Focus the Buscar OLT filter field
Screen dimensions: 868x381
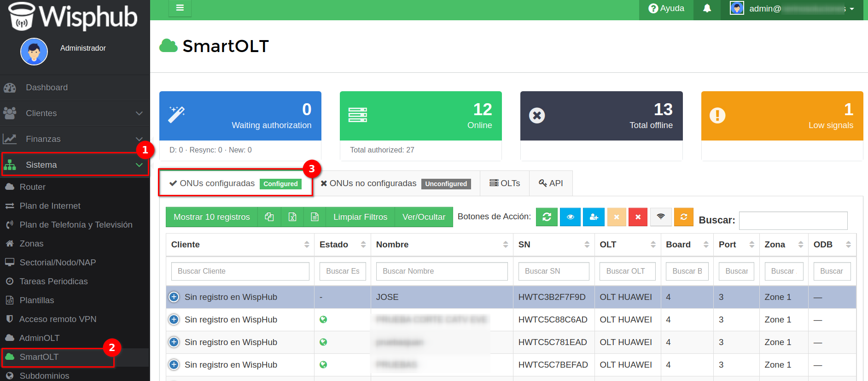628,271
